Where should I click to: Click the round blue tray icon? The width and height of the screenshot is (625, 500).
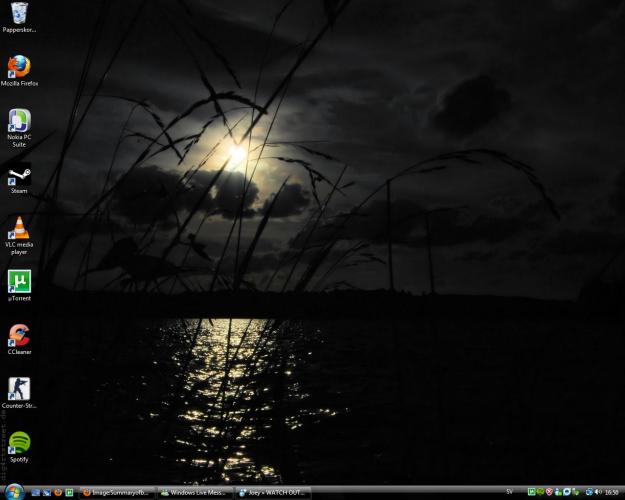[x=567, y=492]
